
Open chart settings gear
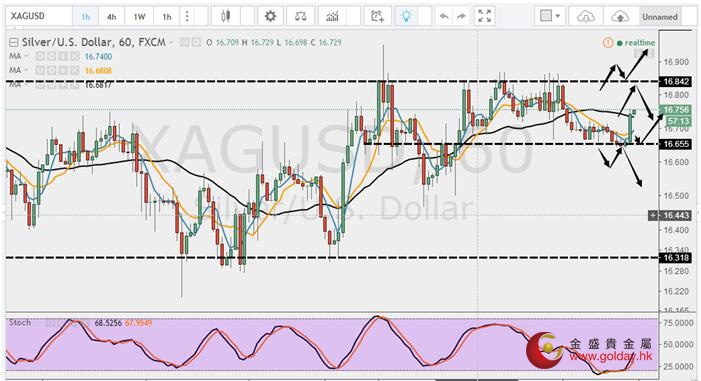pyautogui.click(x=270, y=17)
